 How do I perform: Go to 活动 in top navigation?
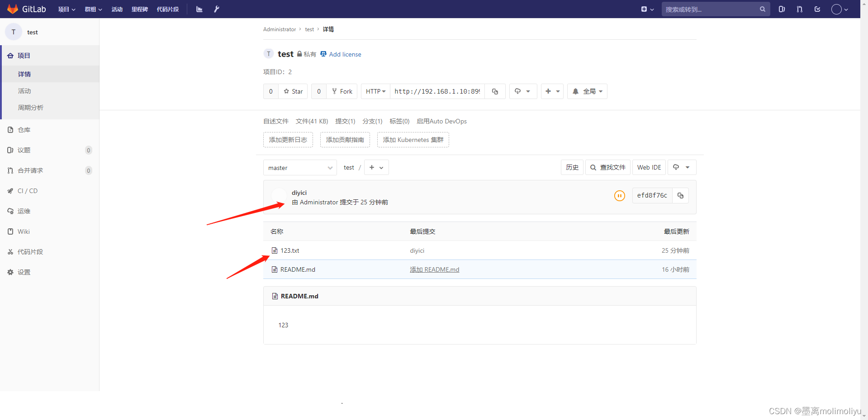click(x=117, y=9)
